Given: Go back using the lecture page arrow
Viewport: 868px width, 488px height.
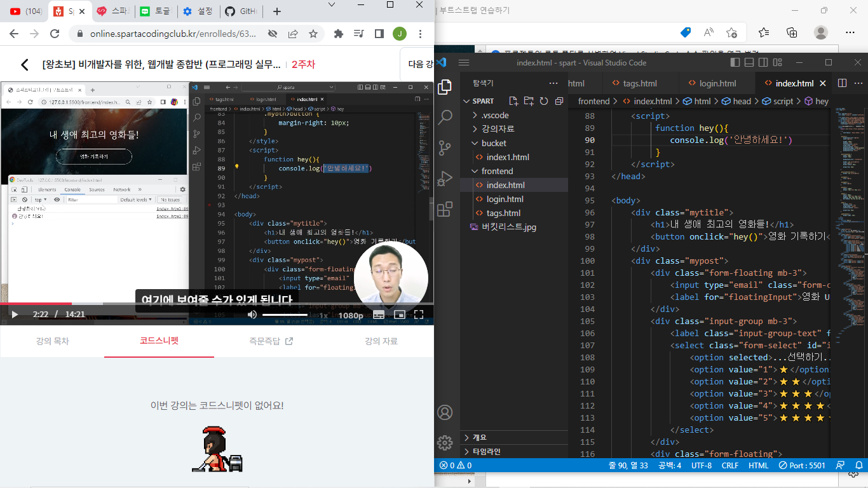Looking at the screenshot, I should coord(24,64).
